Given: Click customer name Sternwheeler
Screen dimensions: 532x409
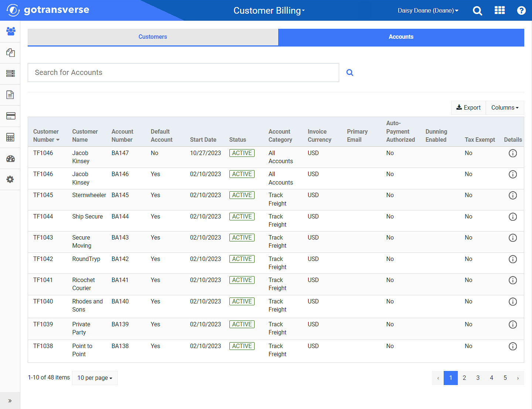Looking at the screenshot, I should (89, 195).
